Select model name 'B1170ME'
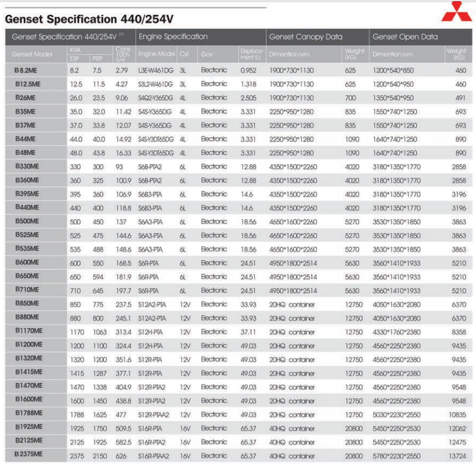The image size is (476, 464). click(29, 331)
